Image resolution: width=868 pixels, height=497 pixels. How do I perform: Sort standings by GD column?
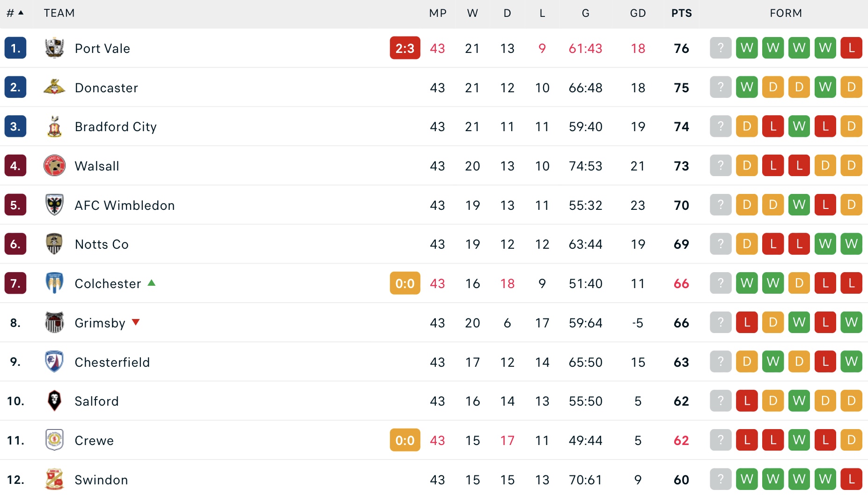(638, 13)
